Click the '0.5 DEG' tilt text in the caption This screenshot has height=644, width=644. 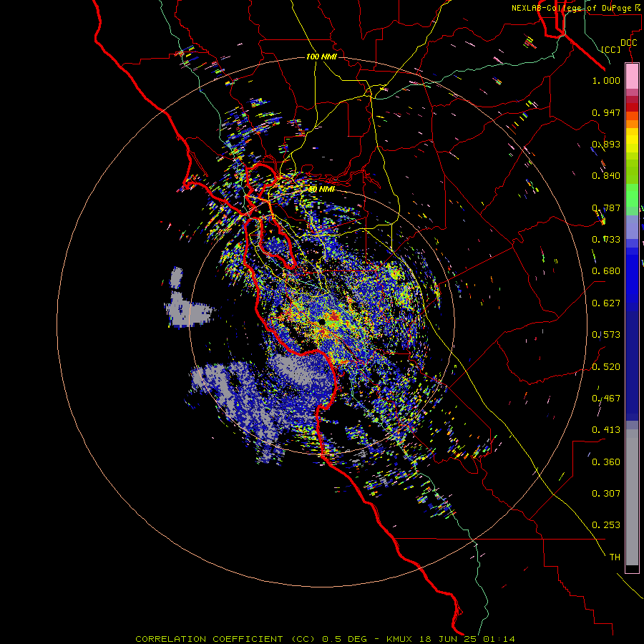pyautogui.click(x=345, y=639)
